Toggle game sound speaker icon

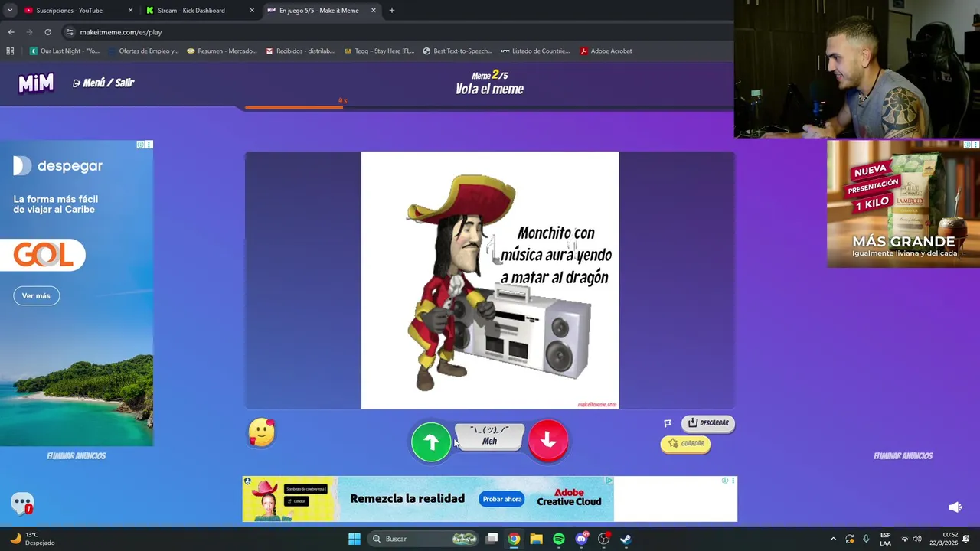(955, 507)
